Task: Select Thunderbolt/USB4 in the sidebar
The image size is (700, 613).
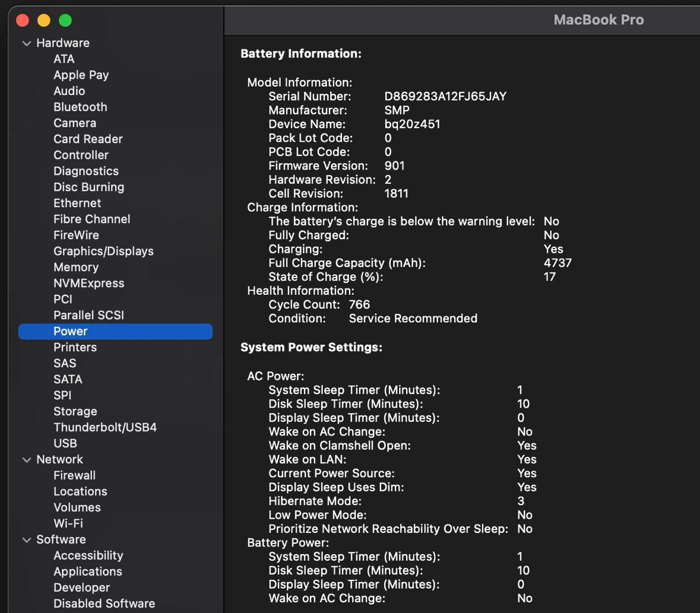Action: pos(105,427)
